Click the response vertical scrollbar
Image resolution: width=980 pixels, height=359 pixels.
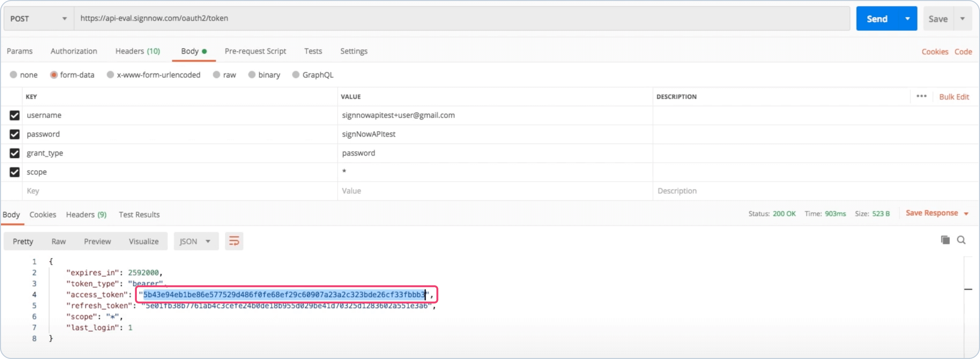click(x=968, y=304)
